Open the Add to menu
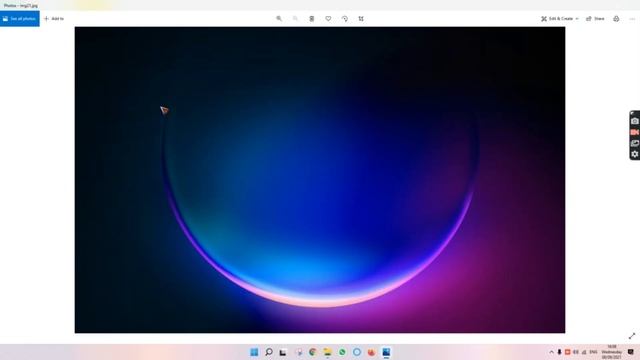 click(54, 19)
